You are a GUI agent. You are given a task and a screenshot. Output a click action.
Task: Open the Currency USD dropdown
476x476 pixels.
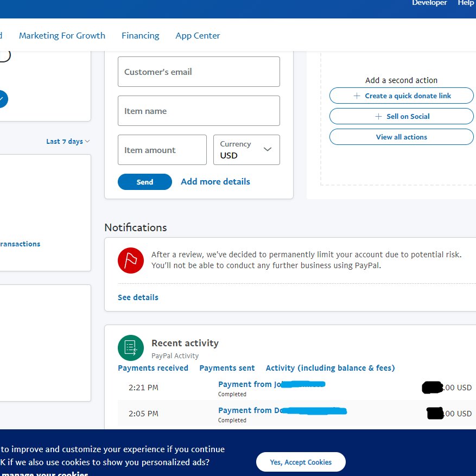pos(246,150)
